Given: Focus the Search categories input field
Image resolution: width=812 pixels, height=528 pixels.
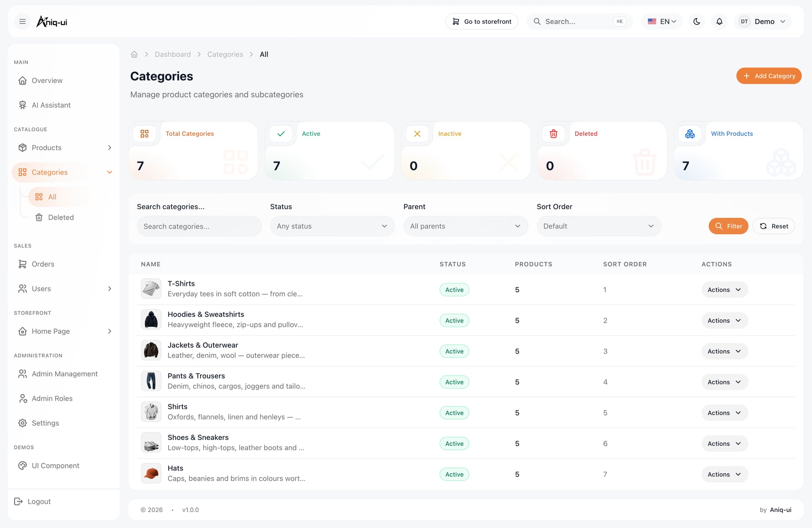Looking at the screenshot, I should [199, 226].
